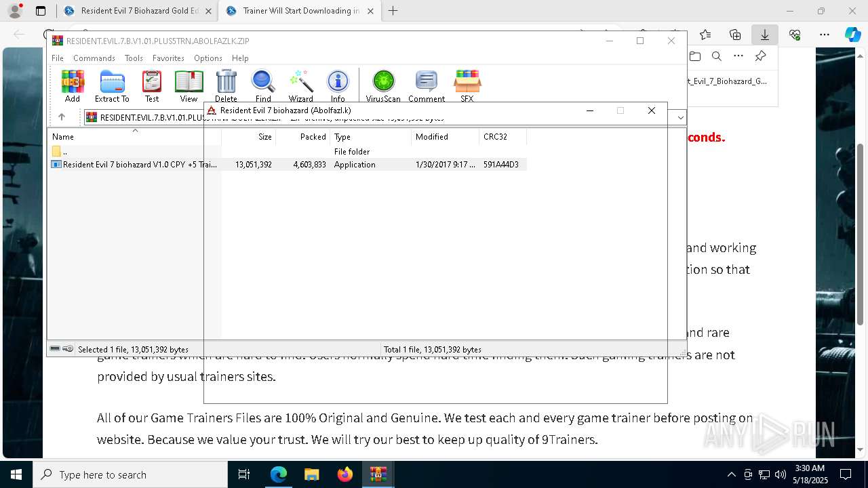Viewport: 868px width, 488px height.
Task: Open Edge profile icon
Action: [14, 11]
